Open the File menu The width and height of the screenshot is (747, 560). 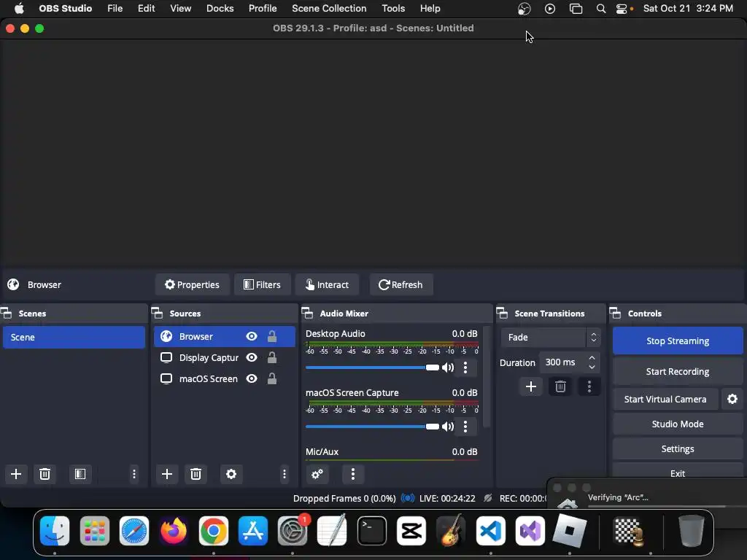pyautogui.click(x=115, y=9)
